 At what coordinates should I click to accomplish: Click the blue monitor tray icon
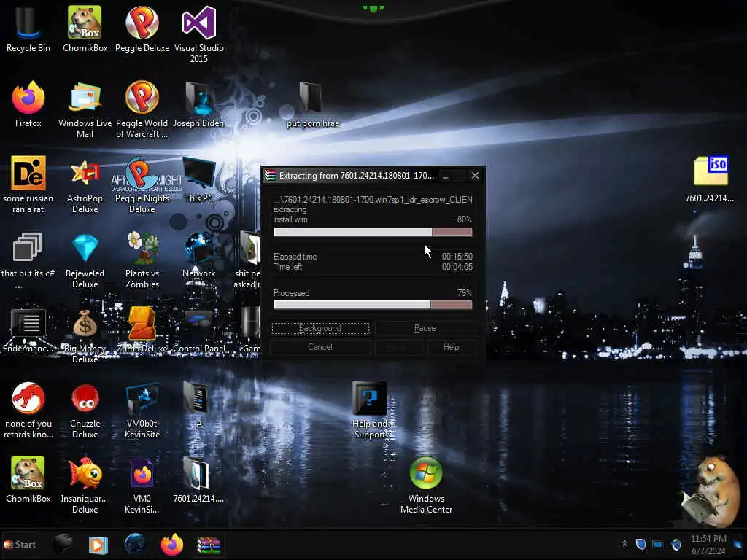click(657, 544)
